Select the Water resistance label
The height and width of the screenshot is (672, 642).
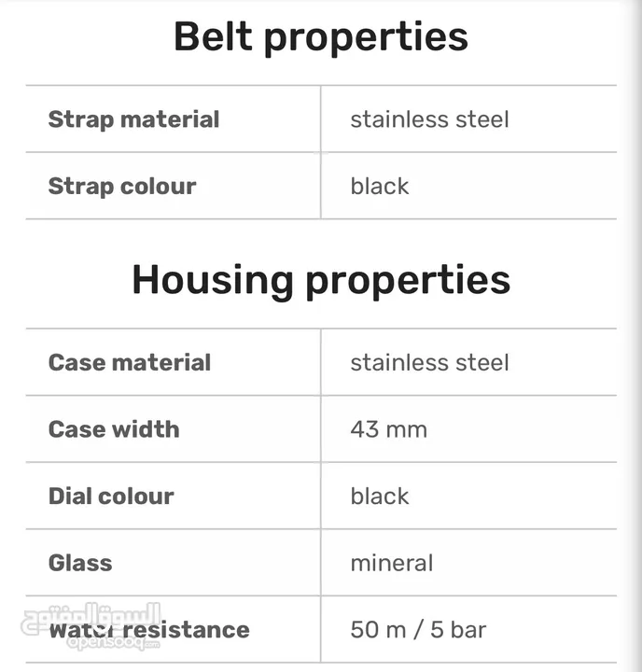149,630
